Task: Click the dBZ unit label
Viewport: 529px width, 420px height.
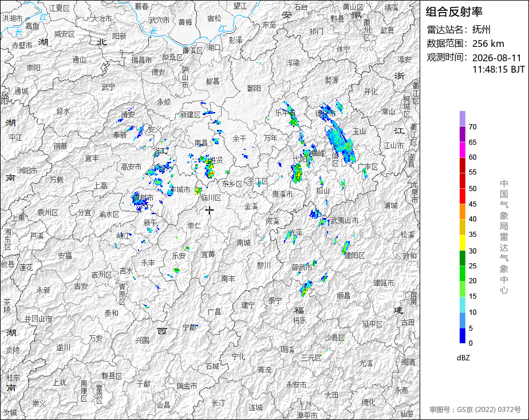Action: (x=463, y=358)
